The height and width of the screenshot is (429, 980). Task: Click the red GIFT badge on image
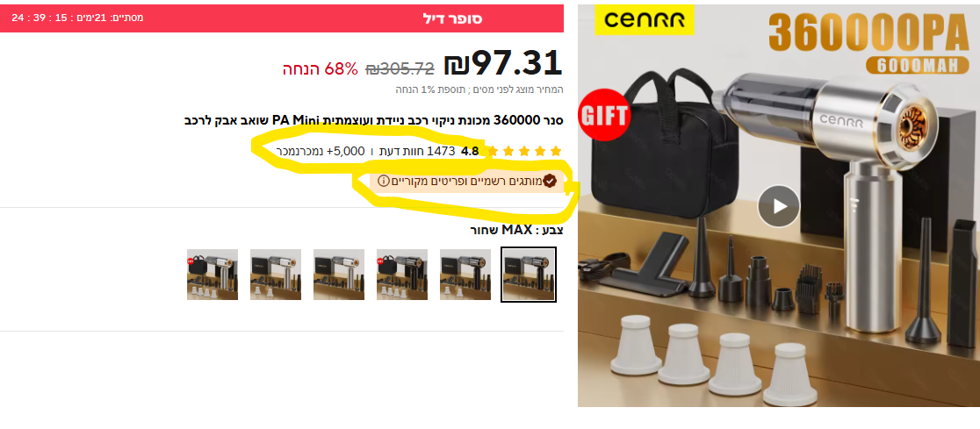[x=604, y=116]
